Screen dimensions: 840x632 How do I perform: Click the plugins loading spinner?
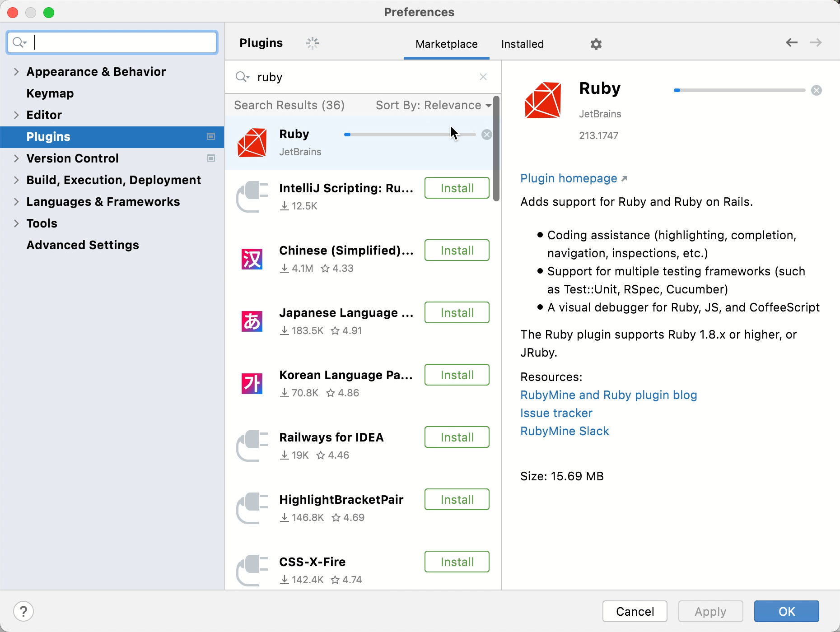(313, 43)
